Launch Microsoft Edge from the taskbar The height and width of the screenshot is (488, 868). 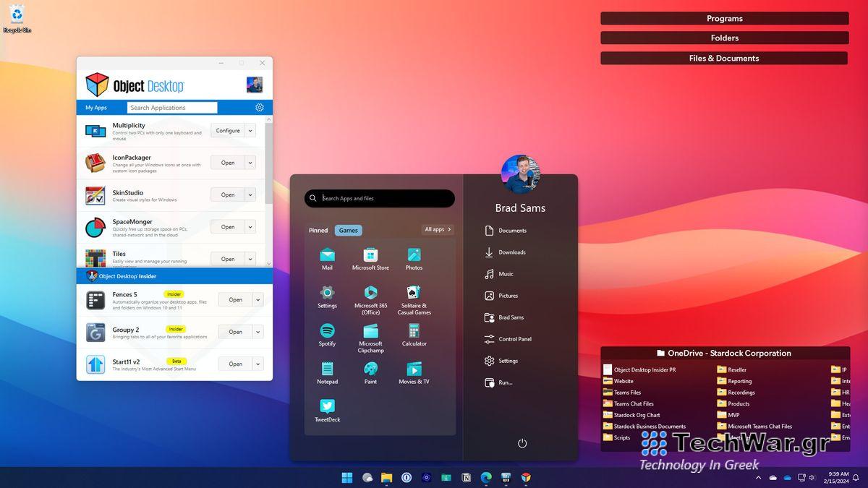click(x=485, y=477)
